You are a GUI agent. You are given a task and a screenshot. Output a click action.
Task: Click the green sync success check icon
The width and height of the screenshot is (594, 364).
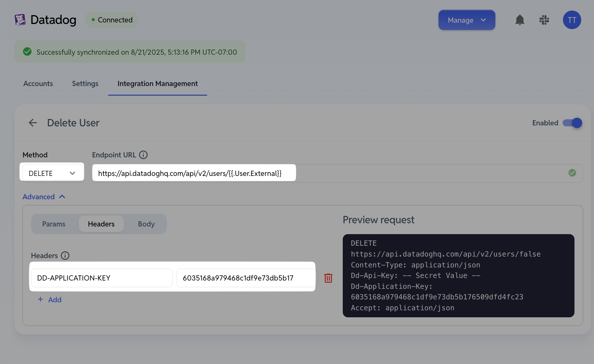pyautogui.click(x=27, y=51)
